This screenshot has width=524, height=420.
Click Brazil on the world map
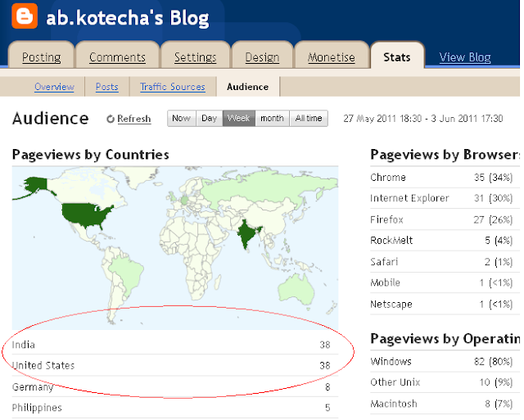[127, 273]
